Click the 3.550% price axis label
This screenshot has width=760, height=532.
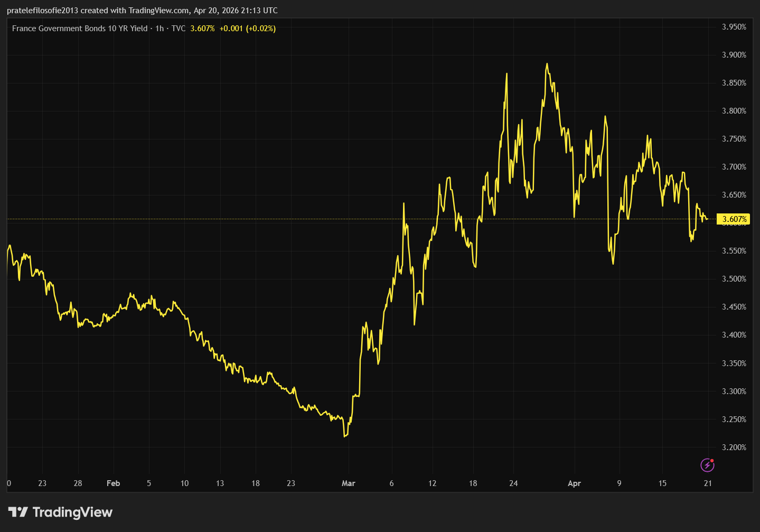click(x=734, y=251)
